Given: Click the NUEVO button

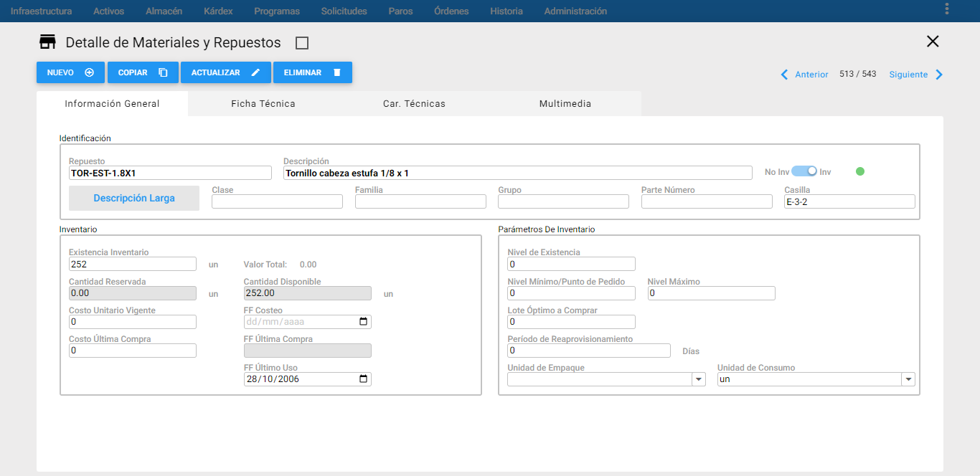Looking at the screenshot, I should 70,72.
